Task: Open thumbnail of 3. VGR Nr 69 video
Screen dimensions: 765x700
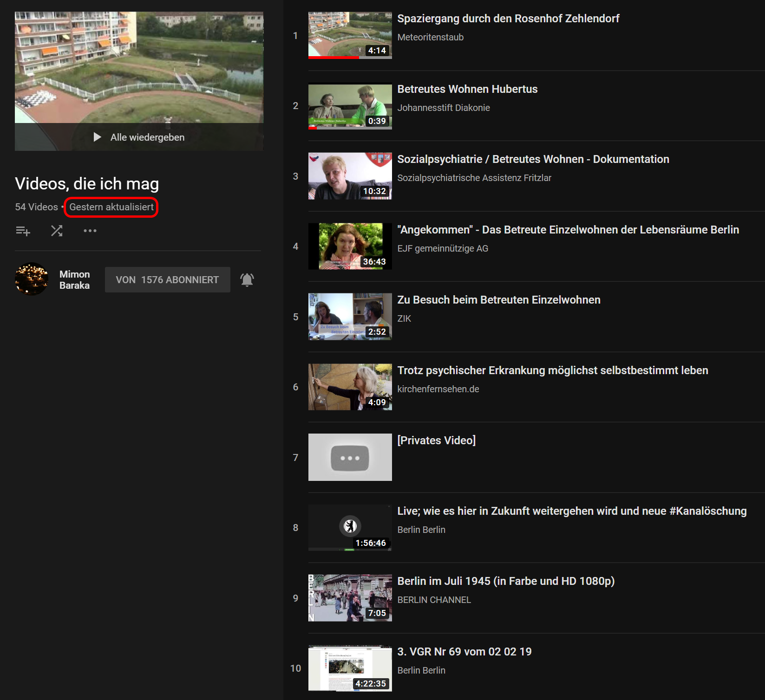Action: click(x=350, y=668)
